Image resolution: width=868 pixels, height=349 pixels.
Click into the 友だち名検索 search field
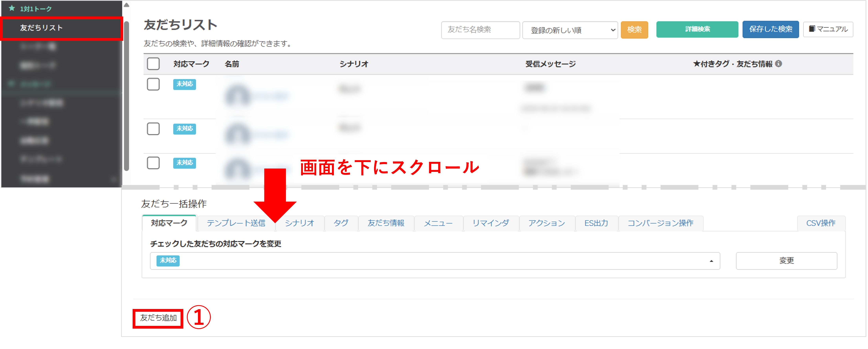tap(480, 30)
